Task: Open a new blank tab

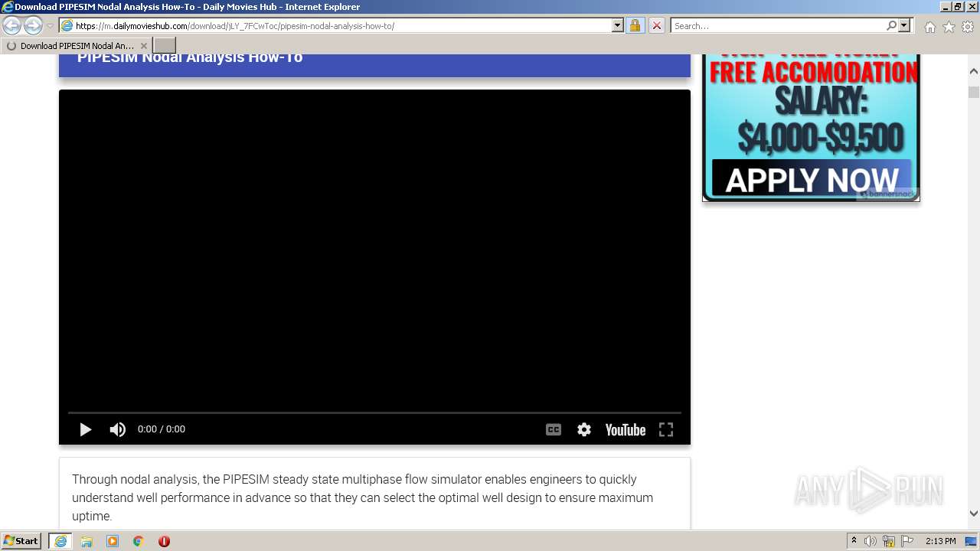Action: 165,46
